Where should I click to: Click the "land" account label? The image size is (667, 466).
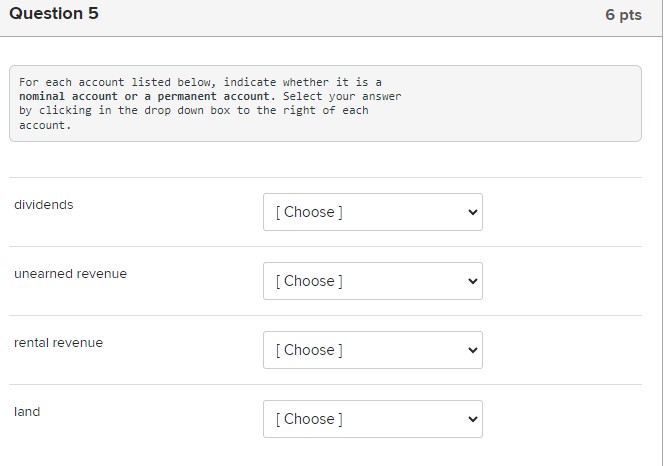27,412
